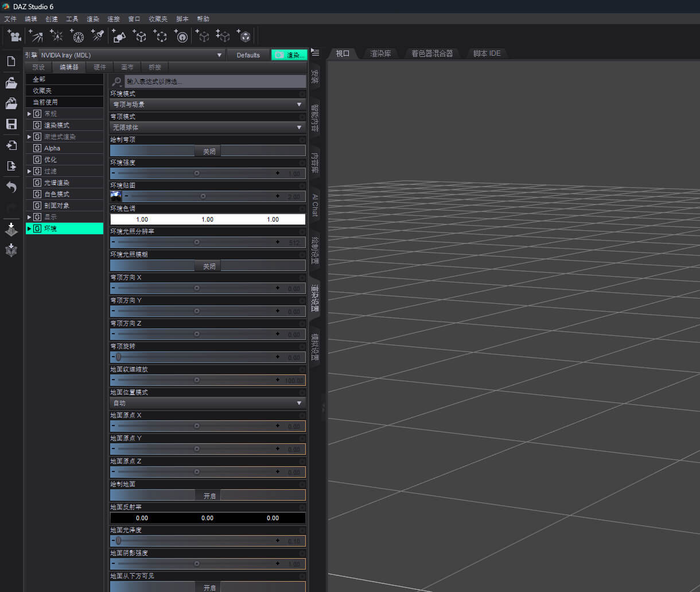The width and height of the screenshot is (700, 592).
Task: Select the 光谱渲染 property group
Action: pos(64,183)
